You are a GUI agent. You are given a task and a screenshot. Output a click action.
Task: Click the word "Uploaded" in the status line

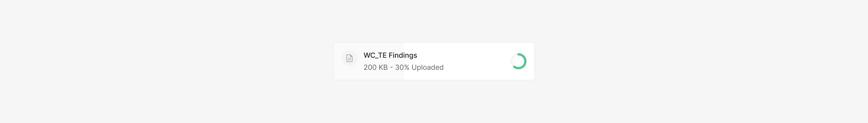pyautogui.click(x=427, y=68)
